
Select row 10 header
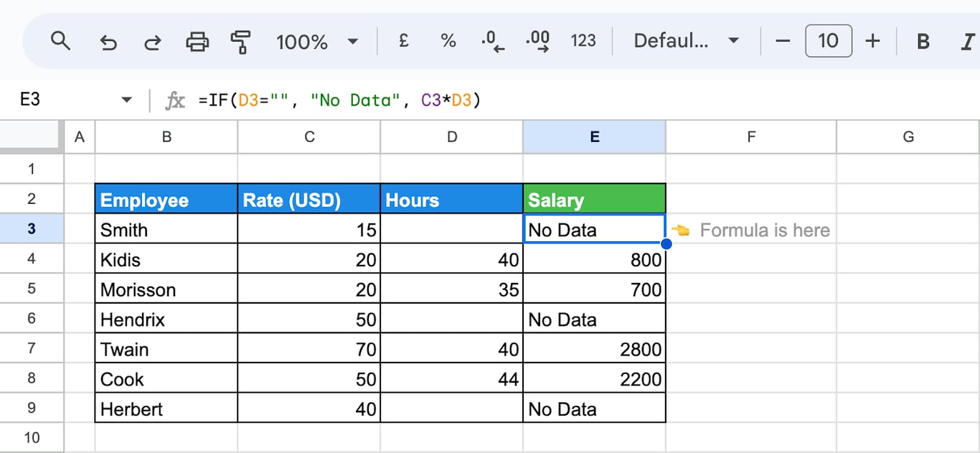click(x=32, y=437)
